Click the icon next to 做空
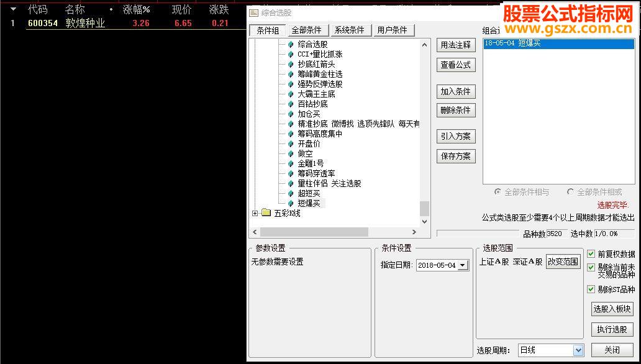The width and height of the screenshot is (641, 364). tap(291, 154)
